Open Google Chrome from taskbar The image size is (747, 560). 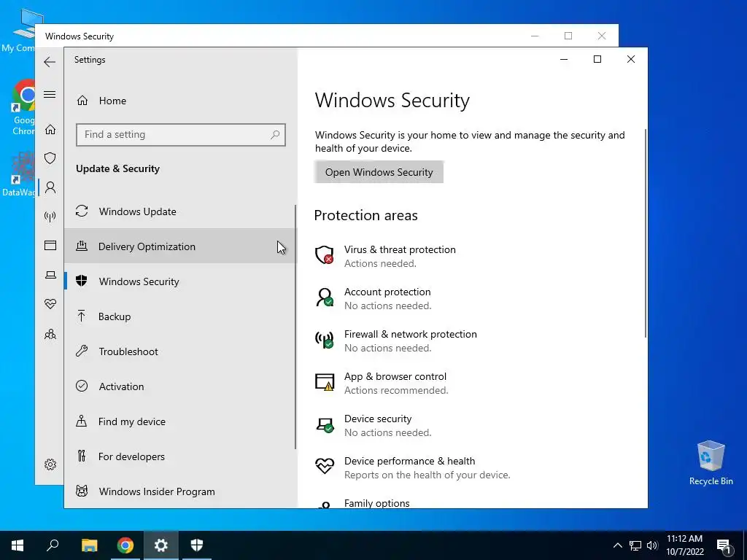[125, 545]
